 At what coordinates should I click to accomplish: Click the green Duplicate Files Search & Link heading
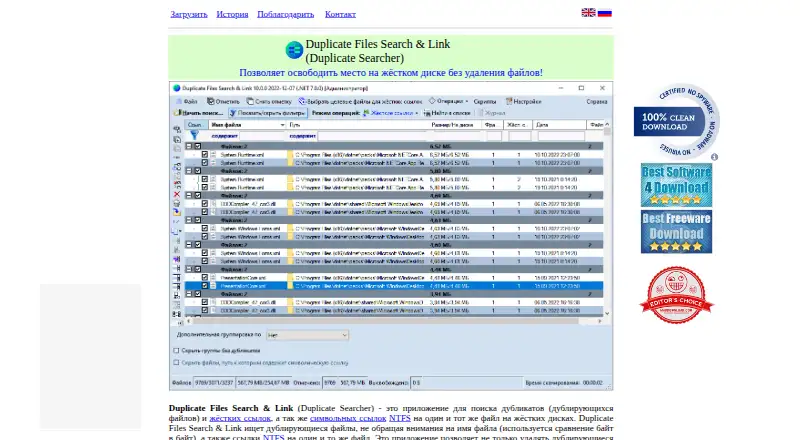pyautogui.click(x=378, y=51)
